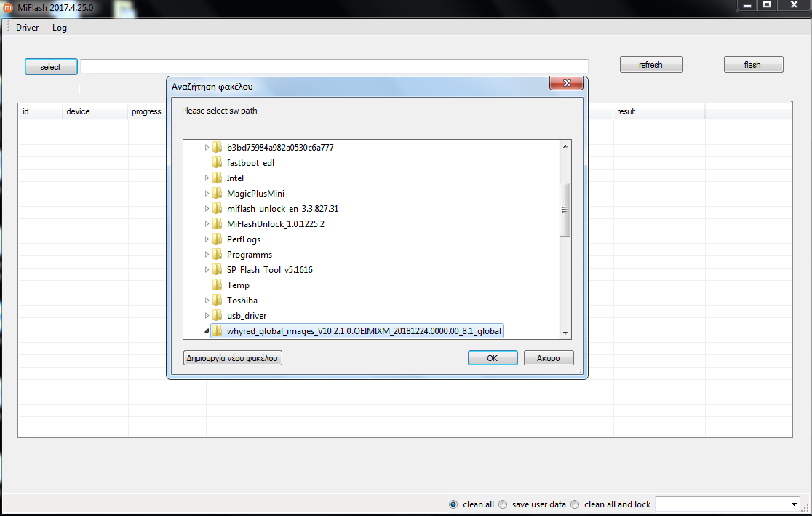812x516 pixels.
Task: Click the whyred_global_images folder icon
Action: click(218, 330)
